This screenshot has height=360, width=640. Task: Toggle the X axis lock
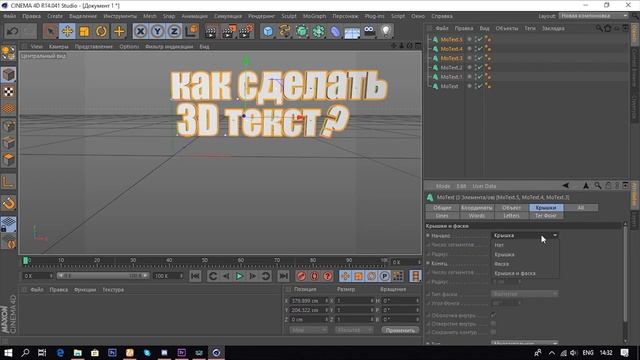point(140,31)
